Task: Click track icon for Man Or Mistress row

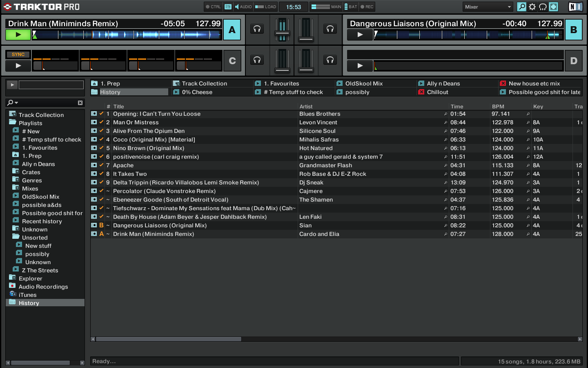Action: (x=94, y=122)
